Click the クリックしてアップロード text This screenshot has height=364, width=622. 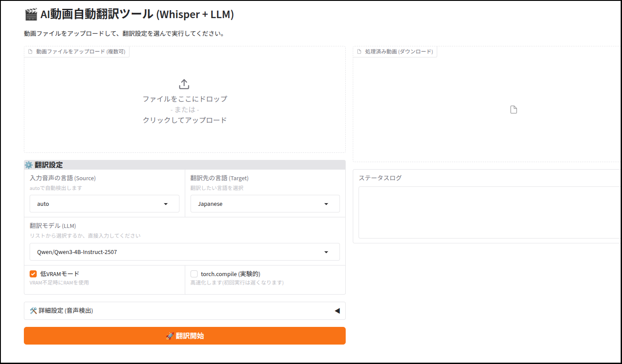point(184,120)
